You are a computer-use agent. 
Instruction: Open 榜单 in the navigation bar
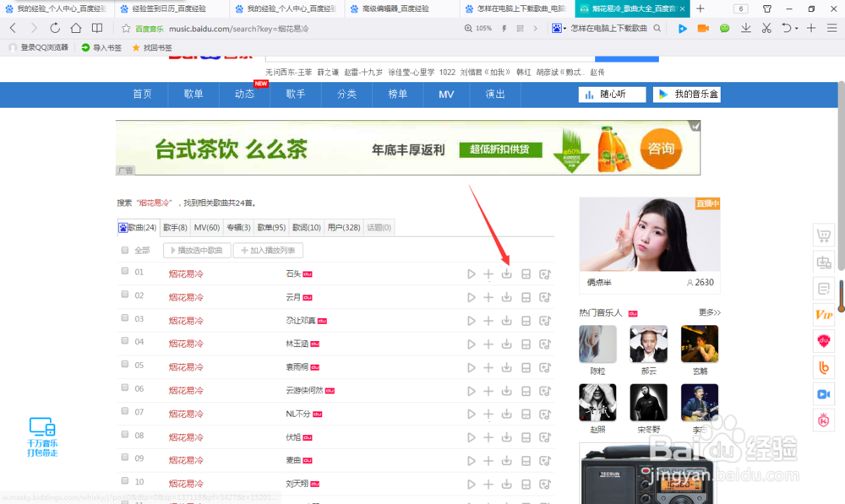coord(398,95)
